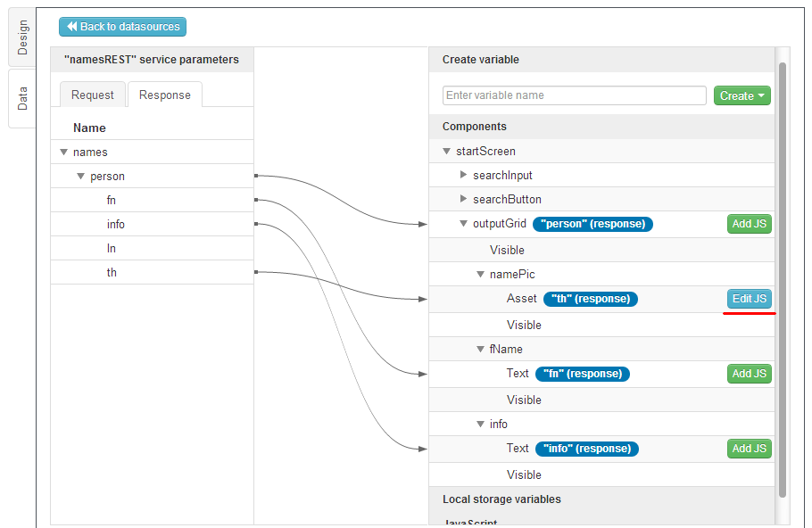This screenshot has height=528, width=812.
Task: Collapse the fName component
Action: (480, 350)
